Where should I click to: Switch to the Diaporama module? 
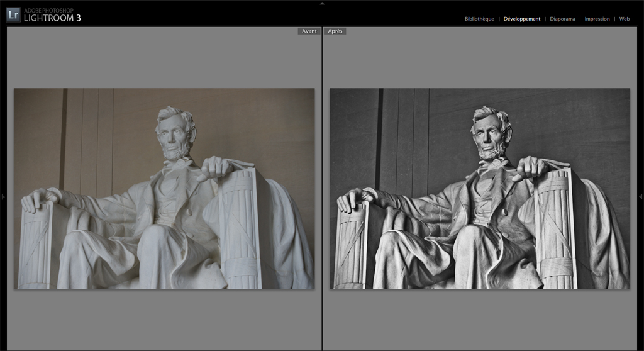pyautogui.click(x=562, y=19)
